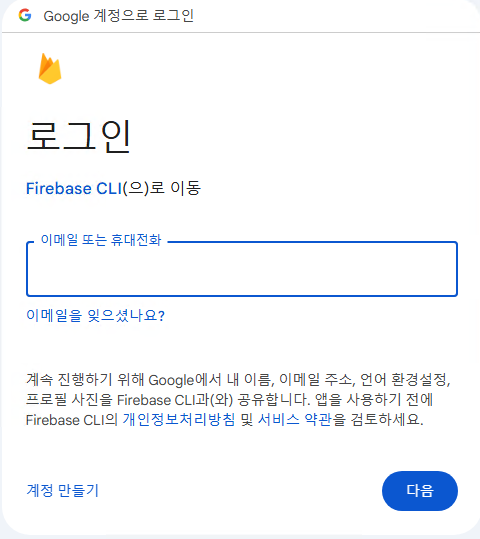This screenshot has height=539, width=480.
Task: Click the 계속 진행하기 위해 disclosure paragraph
Action: 238,399
